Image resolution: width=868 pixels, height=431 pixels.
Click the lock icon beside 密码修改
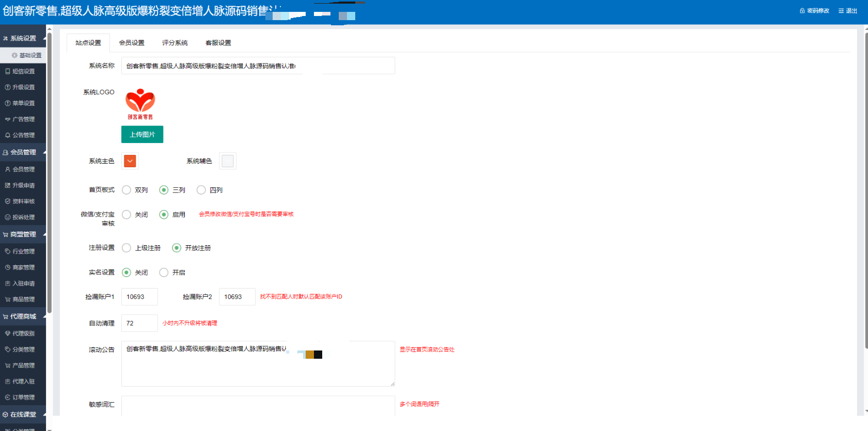pyautogui.click(x=802, y=11)
